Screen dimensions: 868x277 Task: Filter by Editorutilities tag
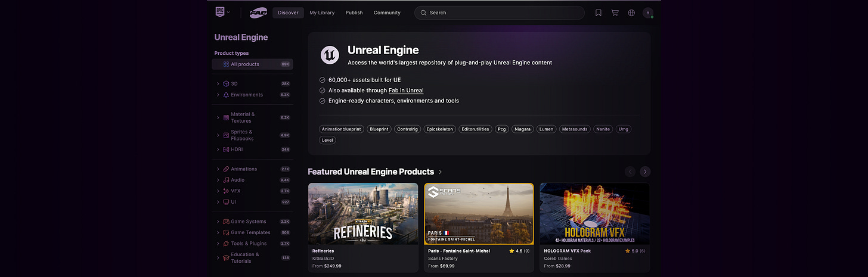pos(476,129)
